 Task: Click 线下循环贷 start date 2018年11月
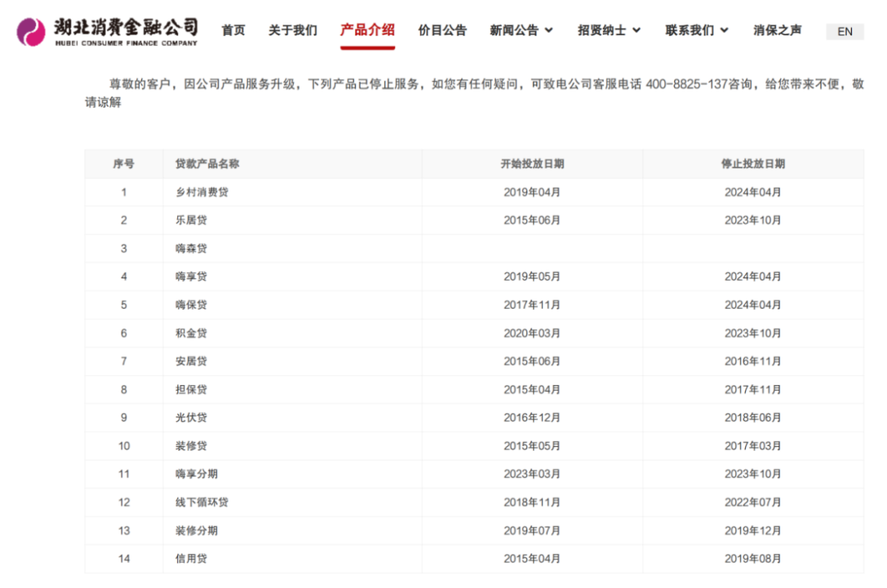531,502
